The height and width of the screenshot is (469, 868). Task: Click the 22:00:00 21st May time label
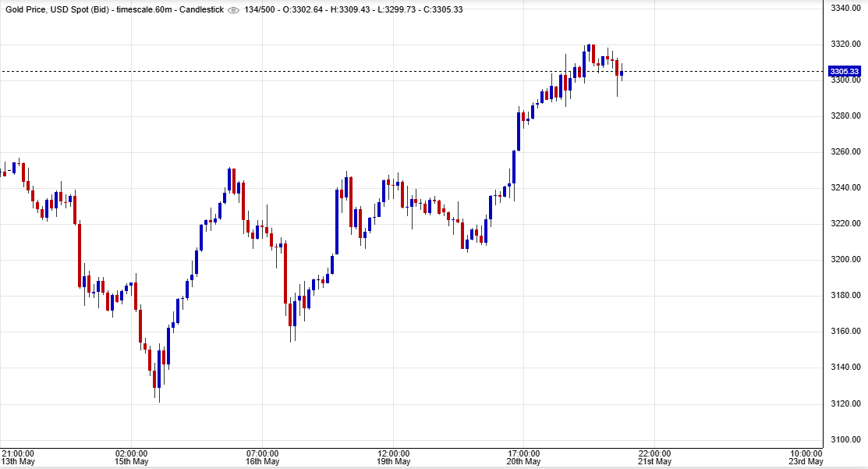[654, 457]
